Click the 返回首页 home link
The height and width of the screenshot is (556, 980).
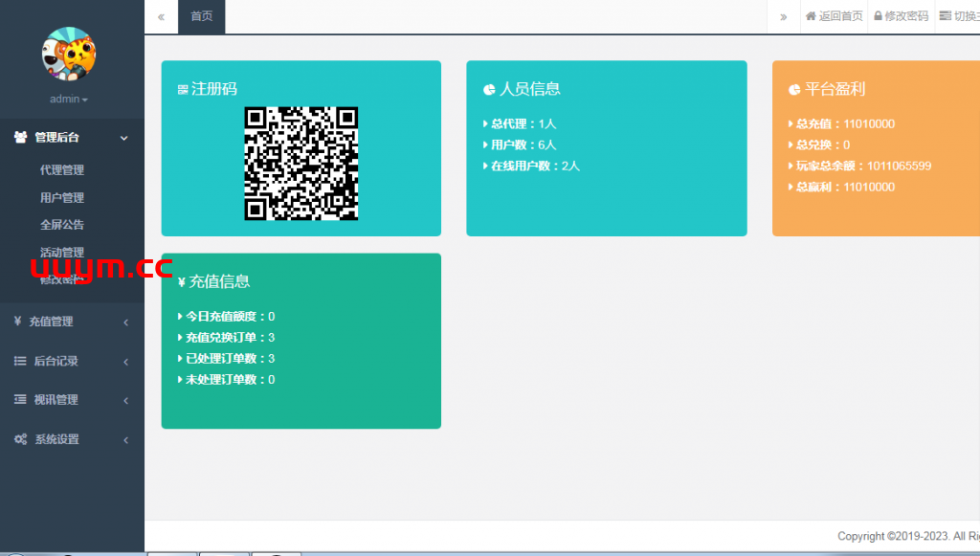tap(835, 16)
